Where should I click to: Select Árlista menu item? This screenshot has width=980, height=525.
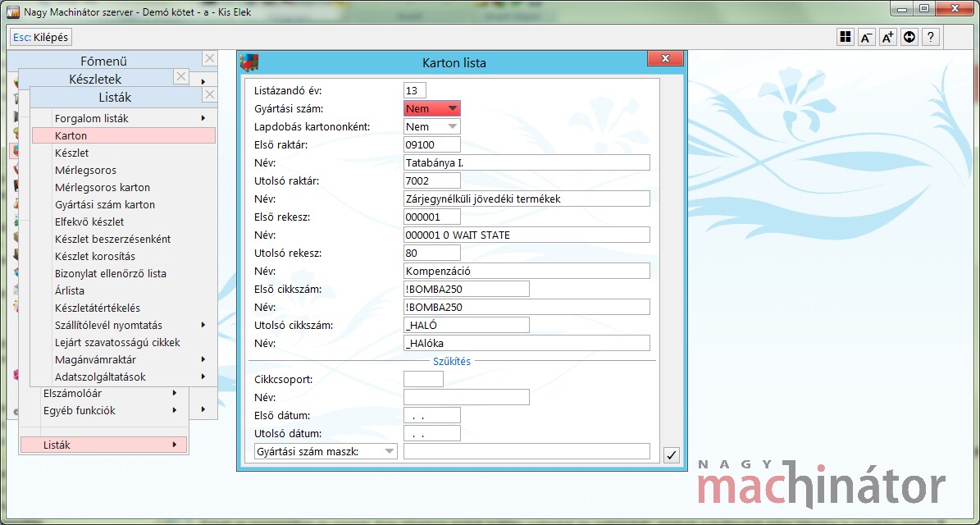click(124, 290)
